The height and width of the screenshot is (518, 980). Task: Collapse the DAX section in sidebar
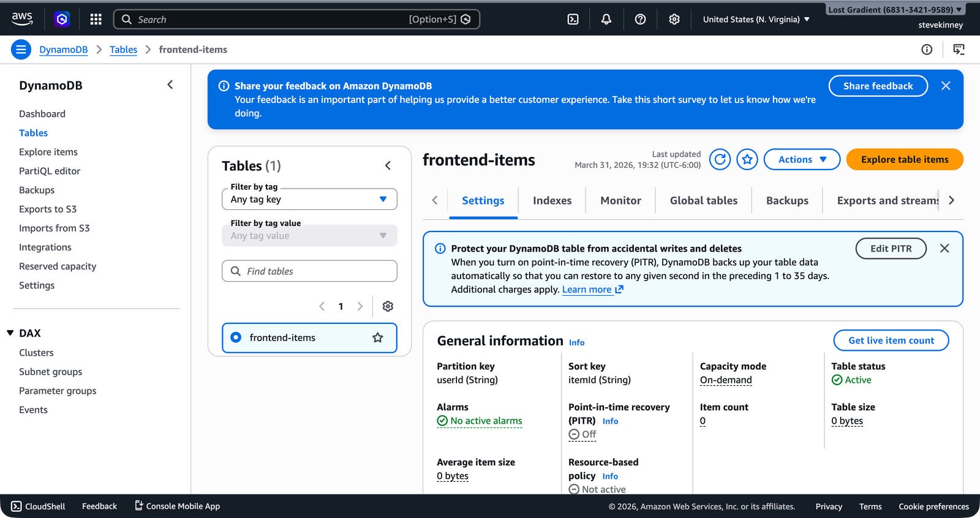[x=10, y=333]
